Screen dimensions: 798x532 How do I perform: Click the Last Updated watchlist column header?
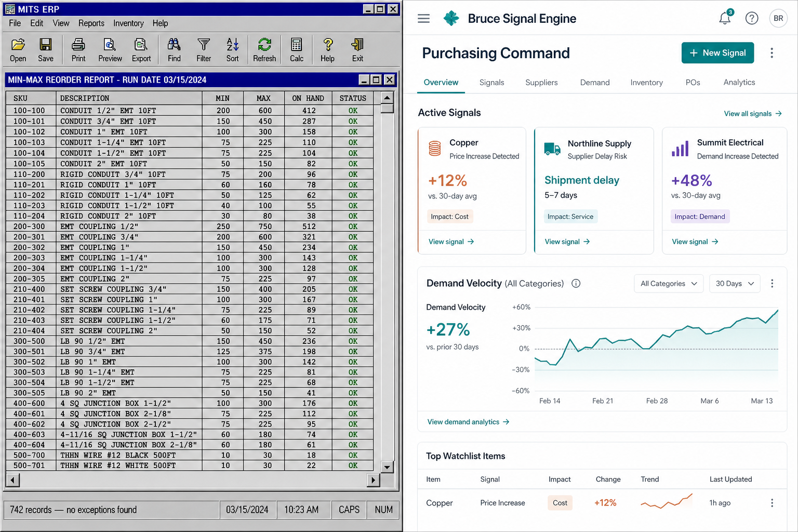[x=730, y=480]
